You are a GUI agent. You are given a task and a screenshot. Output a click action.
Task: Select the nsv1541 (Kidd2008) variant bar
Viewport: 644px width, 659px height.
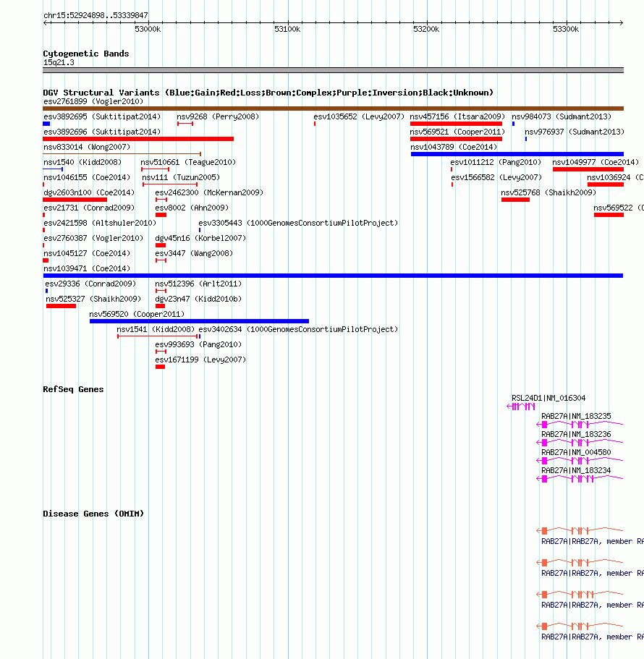pos(157,336)
